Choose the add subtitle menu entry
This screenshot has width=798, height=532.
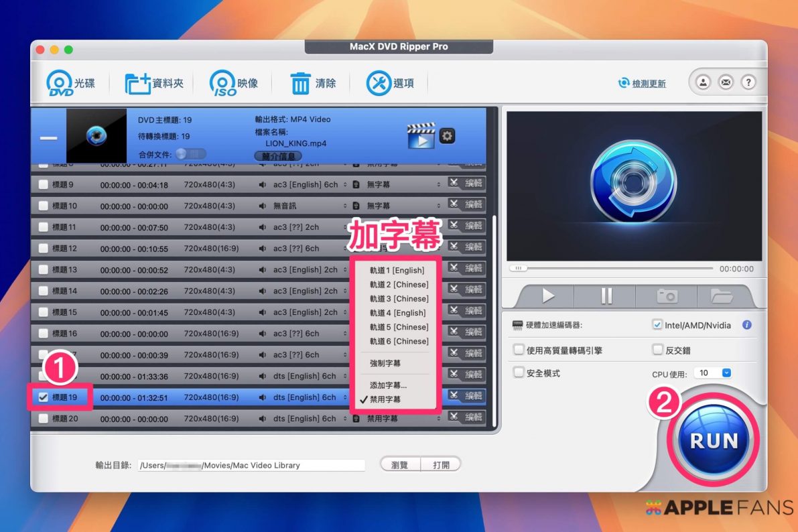click(388, 385)
